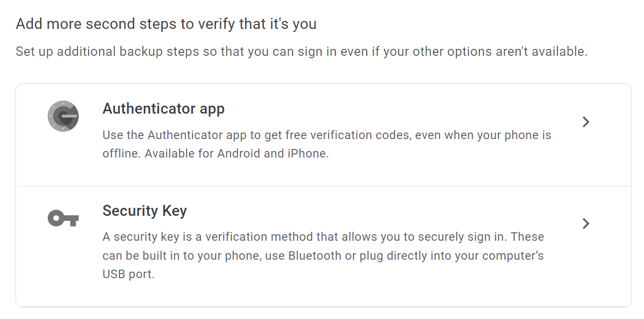Select the "Authenticator app" title

[x=163, y=109]
